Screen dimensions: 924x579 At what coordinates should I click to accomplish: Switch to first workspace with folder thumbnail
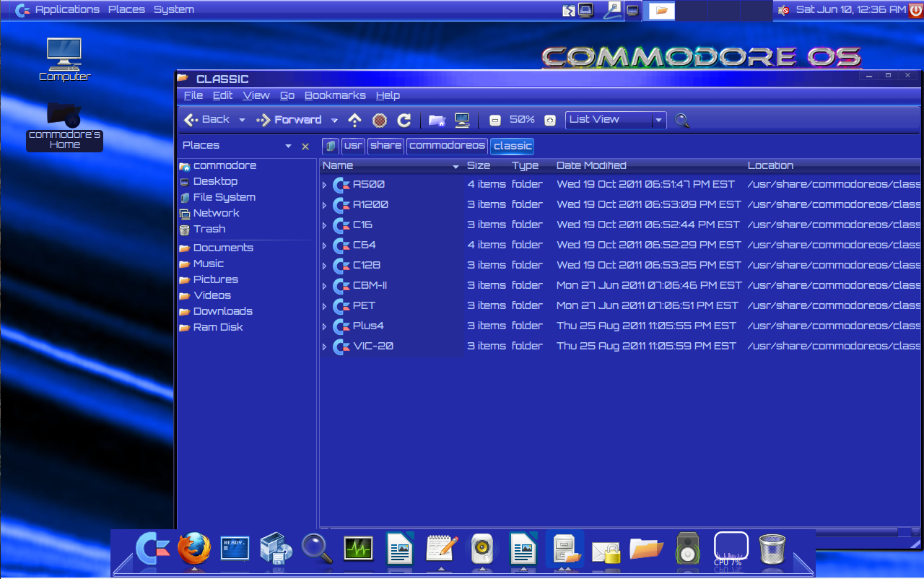click(x=661, y=10)
